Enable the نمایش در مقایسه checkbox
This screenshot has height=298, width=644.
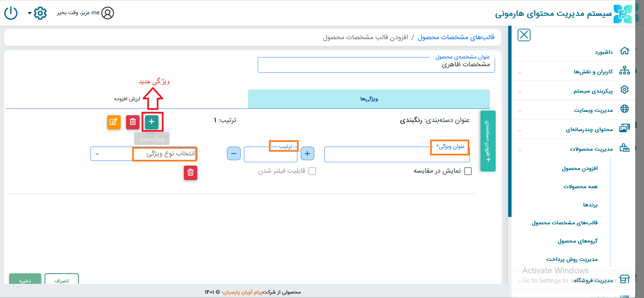click(x=468, y=171)
